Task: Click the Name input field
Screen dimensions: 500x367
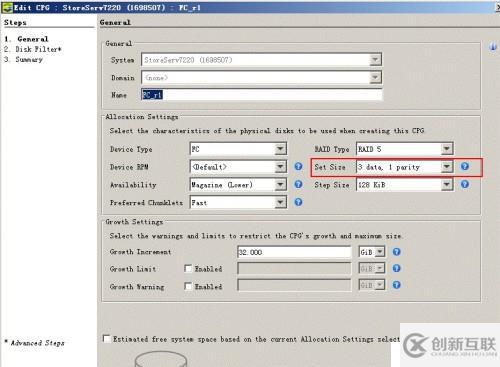Action: click(x=262, y=95)
